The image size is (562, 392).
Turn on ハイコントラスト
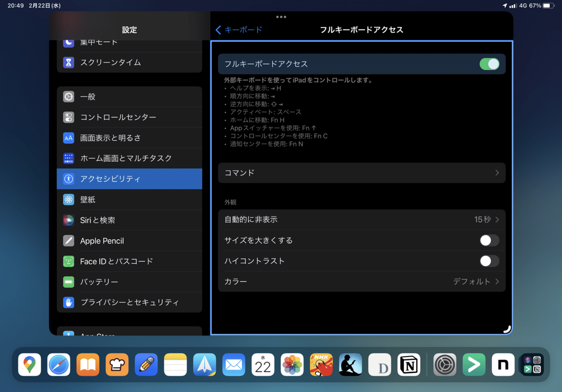[489, 261]
